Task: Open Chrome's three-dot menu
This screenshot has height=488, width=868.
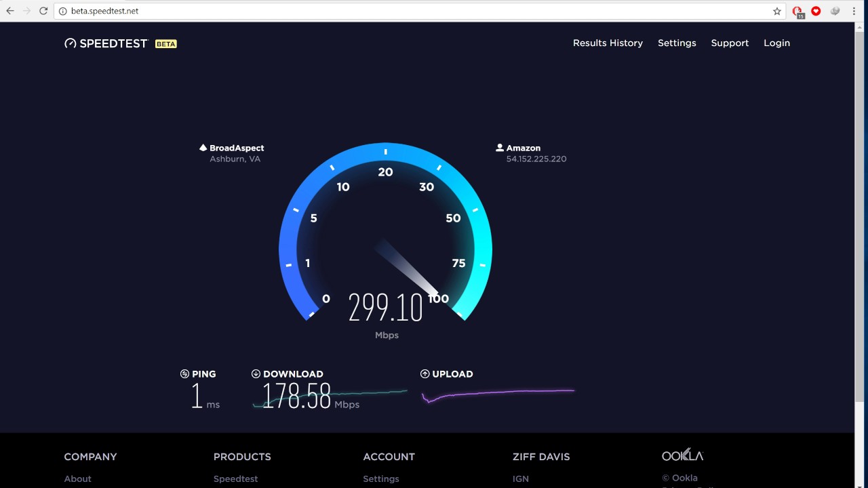Action: [x=854, y=11]
